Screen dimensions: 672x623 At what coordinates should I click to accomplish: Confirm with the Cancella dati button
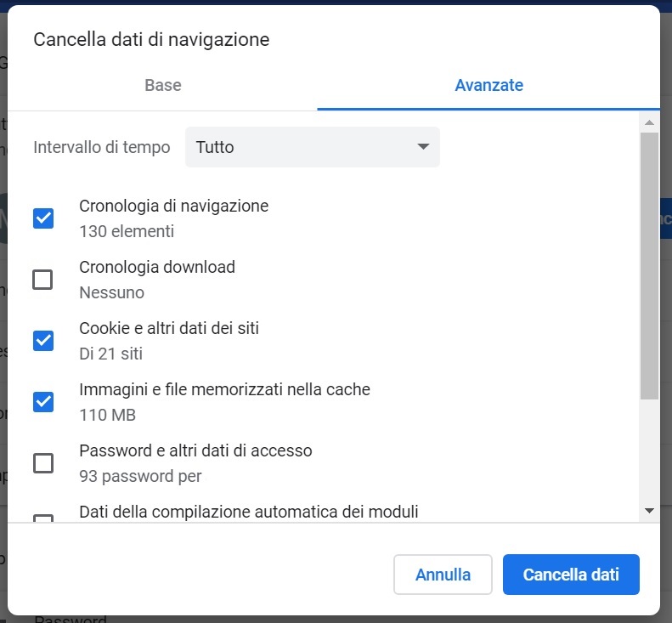click(571, 575)
